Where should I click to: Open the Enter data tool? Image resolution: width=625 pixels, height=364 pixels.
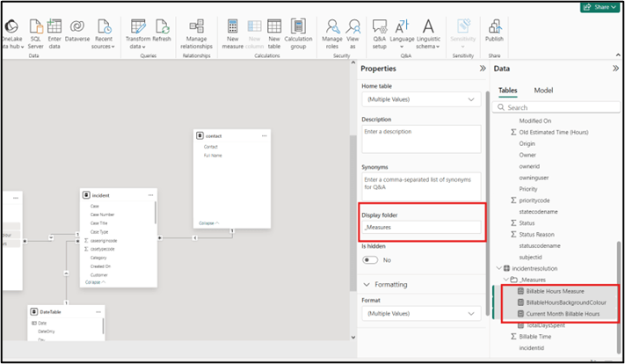55,25
